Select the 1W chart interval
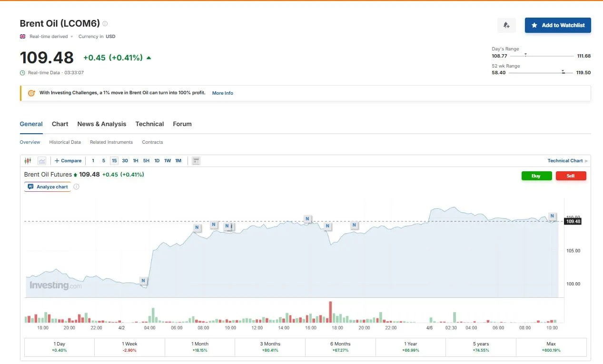The height and width of the screenshot is (364, 603). click(168, 161)
